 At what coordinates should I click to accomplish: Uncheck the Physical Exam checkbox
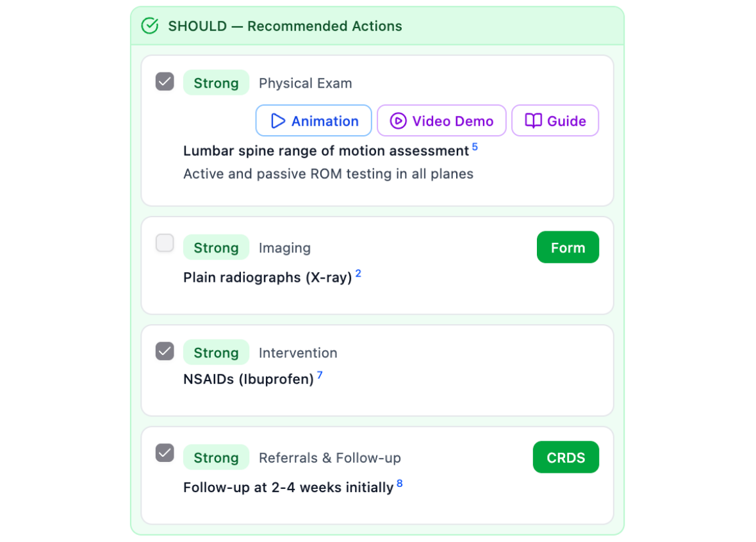tap(165, 82)
